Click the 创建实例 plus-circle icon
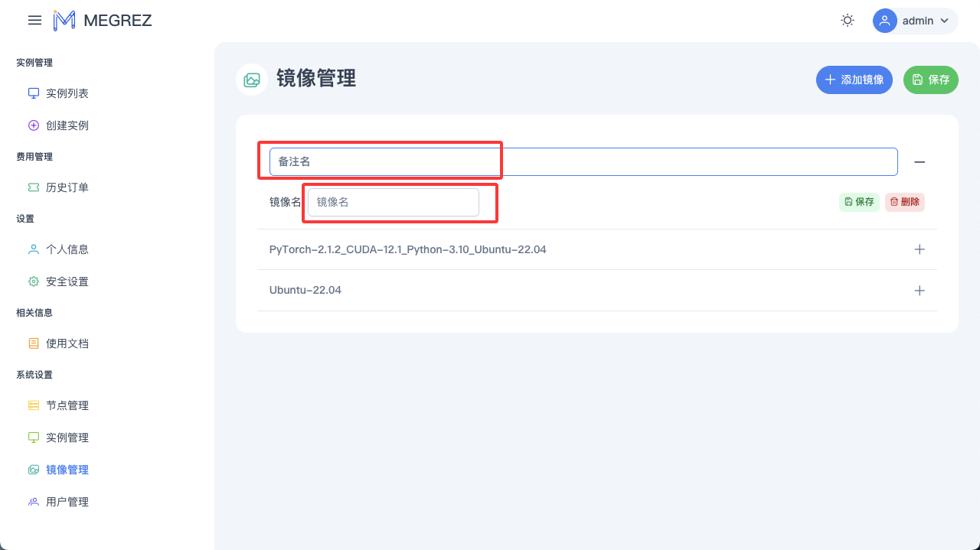This screenshot has width=980, height=550. [33, 125]
